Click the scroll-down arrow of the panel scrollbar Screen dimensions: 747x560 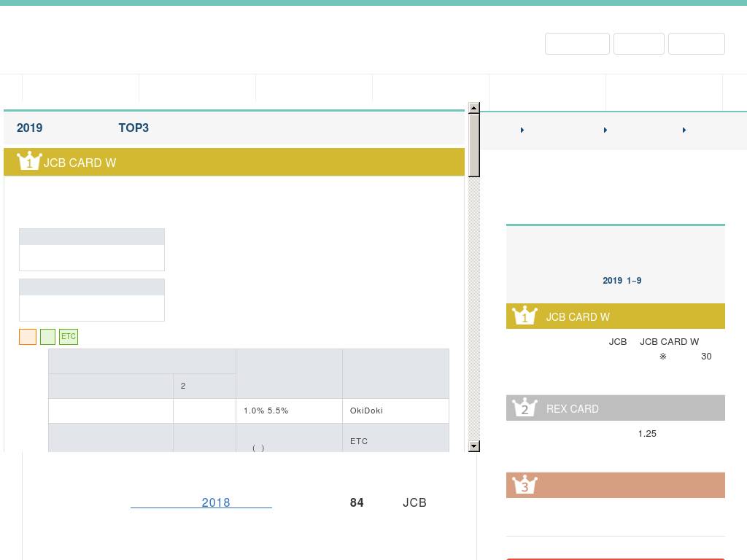point(474,446)
